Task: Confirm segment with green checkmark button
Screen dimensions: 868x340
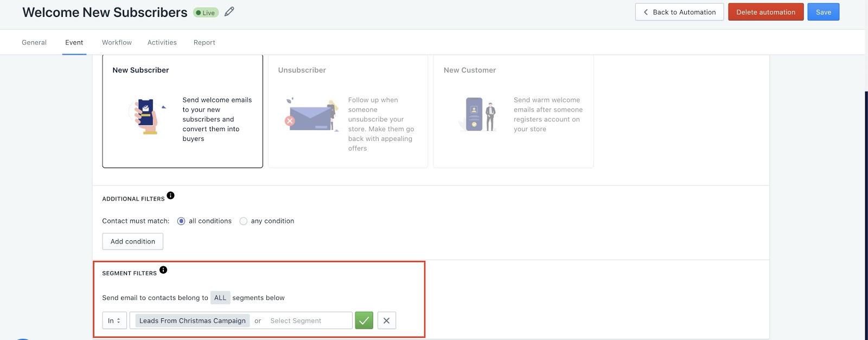Action: click(364, 320)
